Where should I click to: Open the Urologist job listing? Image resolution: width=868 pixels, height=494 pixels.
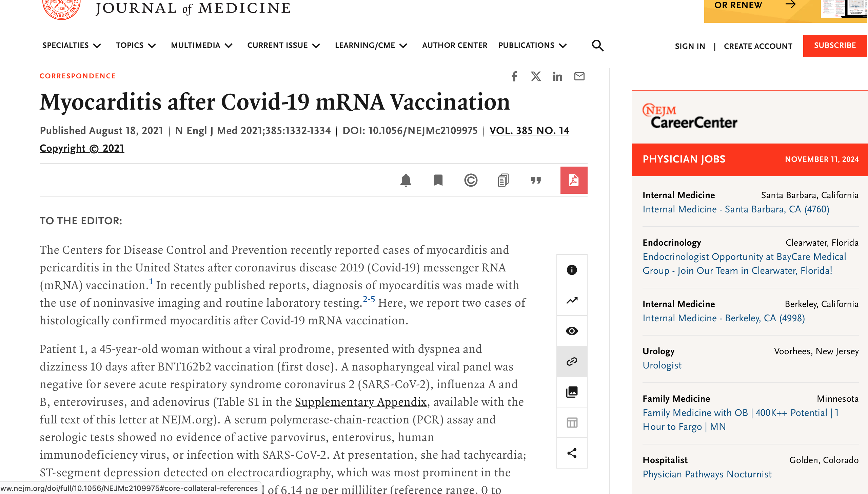[662, 365]
